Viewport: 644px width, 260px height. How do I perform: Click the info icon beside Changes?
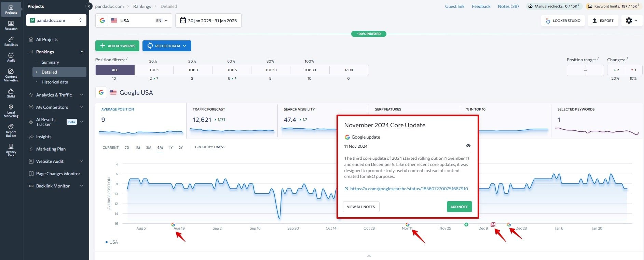coord(627,58)
